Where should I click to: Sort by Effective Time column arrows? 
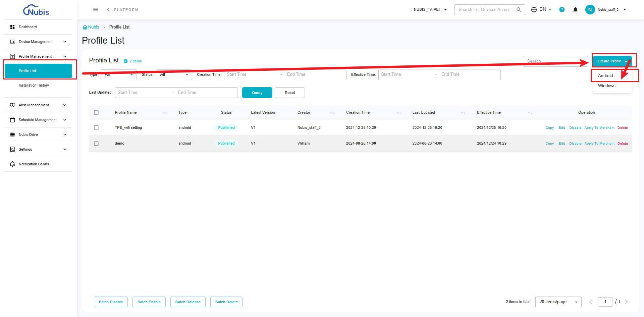tap(530, 113)
